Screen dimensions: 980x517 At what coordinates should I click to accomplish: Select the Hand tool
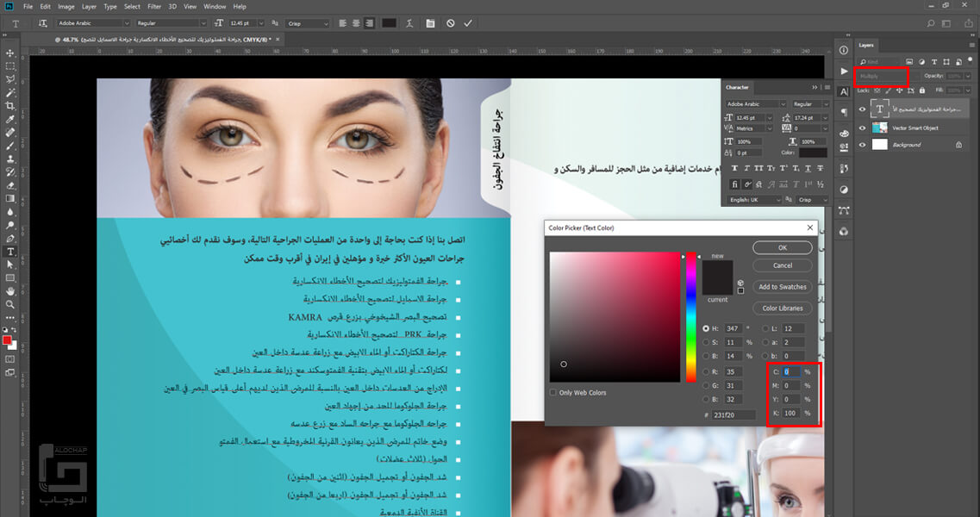coord(10,291)
